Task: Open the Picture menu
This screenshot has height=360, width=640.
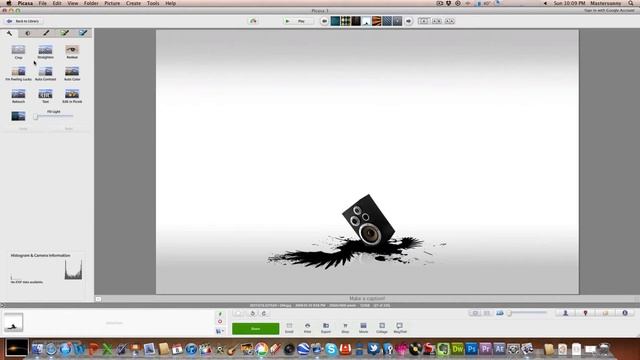Action: tap(112, 3)
